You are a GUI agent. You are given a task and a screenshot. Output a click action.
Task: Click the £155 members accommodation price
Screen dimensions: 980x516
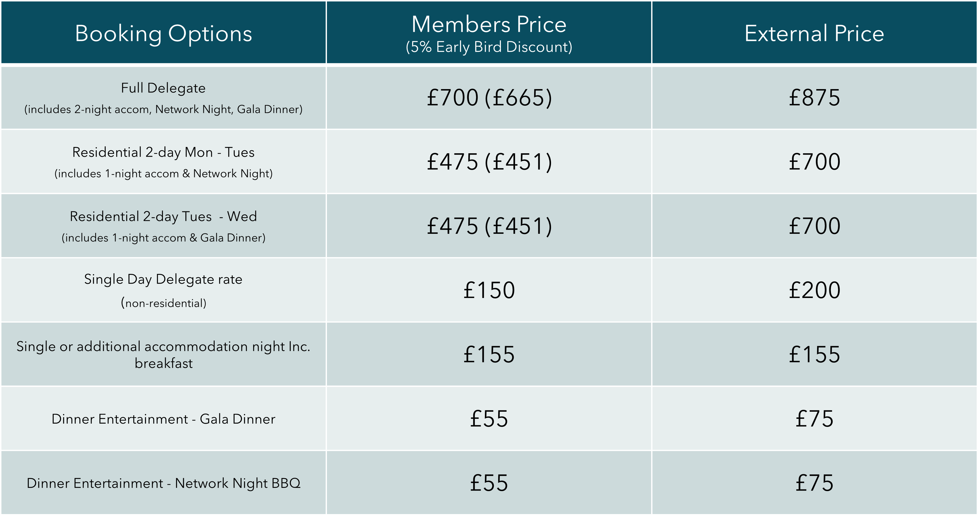coord(489,355)
